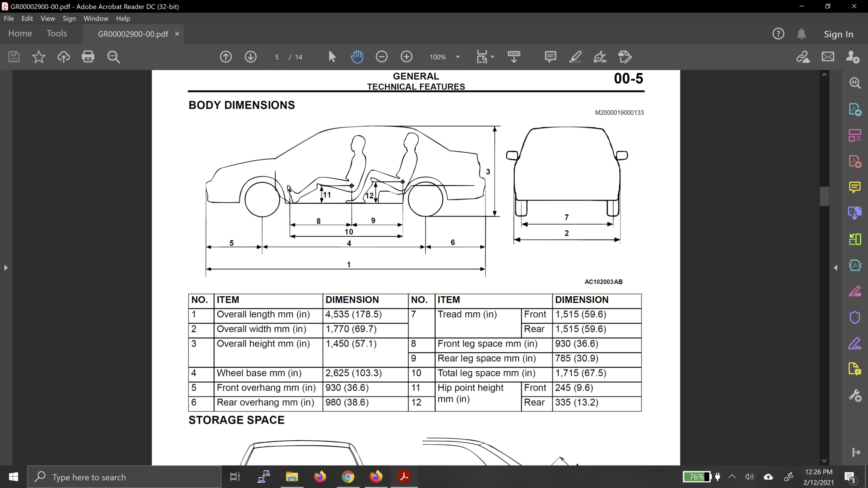Open the Add comment sticky note tool
The height and width of the screenshot is (488, 868).
tap(550, 57)
